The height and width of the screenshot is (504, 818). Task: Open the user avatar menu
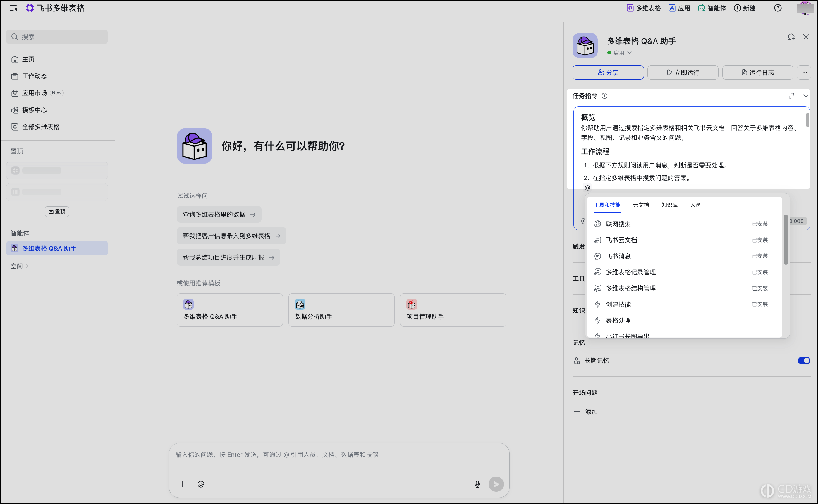tap(804, 8)
